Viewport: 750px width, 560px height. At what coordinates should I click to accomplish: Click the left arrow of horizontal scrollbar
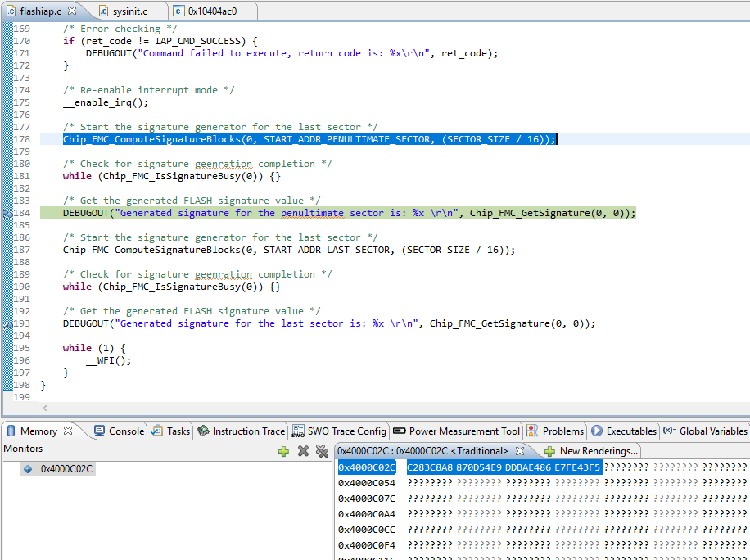coord(45,408)
